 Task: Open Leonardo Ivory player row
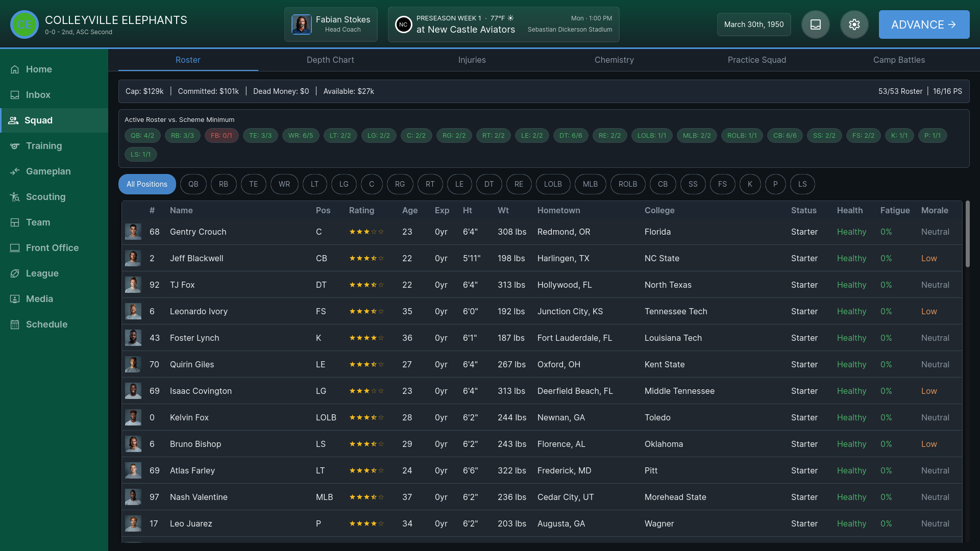[x=542, y=311]
